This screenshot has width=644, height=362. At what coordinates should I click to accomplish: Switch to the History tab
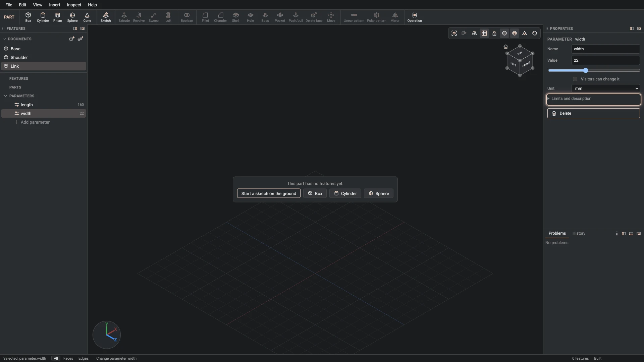tap(579, 233)
